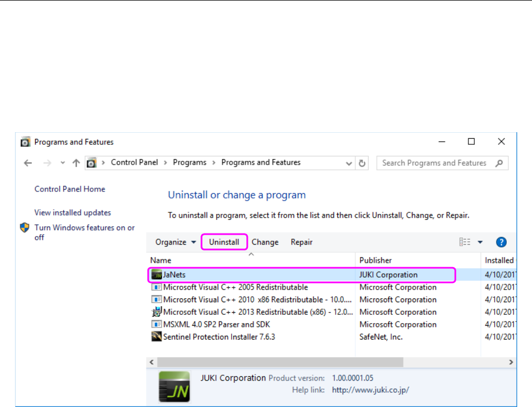Image resolution: width=532 pixels, height=407 pixels.
Task: Click the Windows features shield icon
Action: (x=25, y=228)
